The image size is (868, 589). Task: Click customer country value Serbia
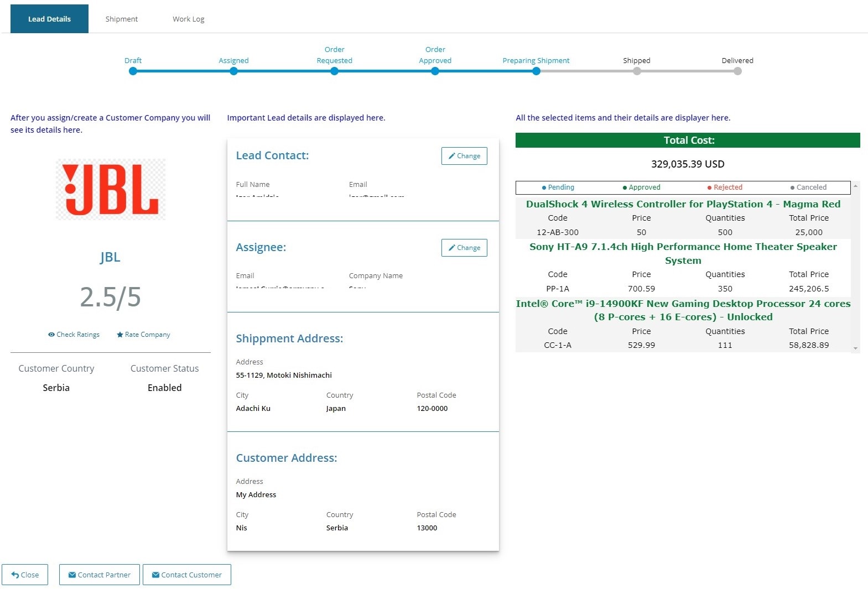coord(56,388)
